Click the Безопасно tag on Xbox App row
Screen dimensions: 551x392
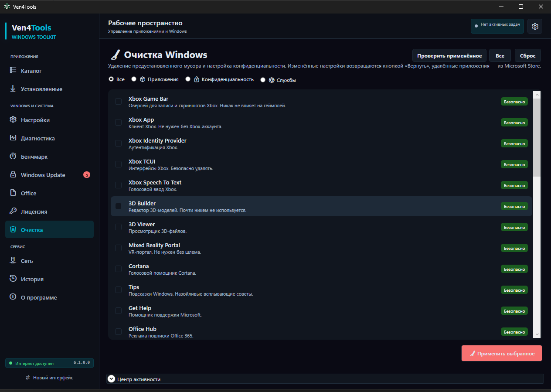click(514, 123)
